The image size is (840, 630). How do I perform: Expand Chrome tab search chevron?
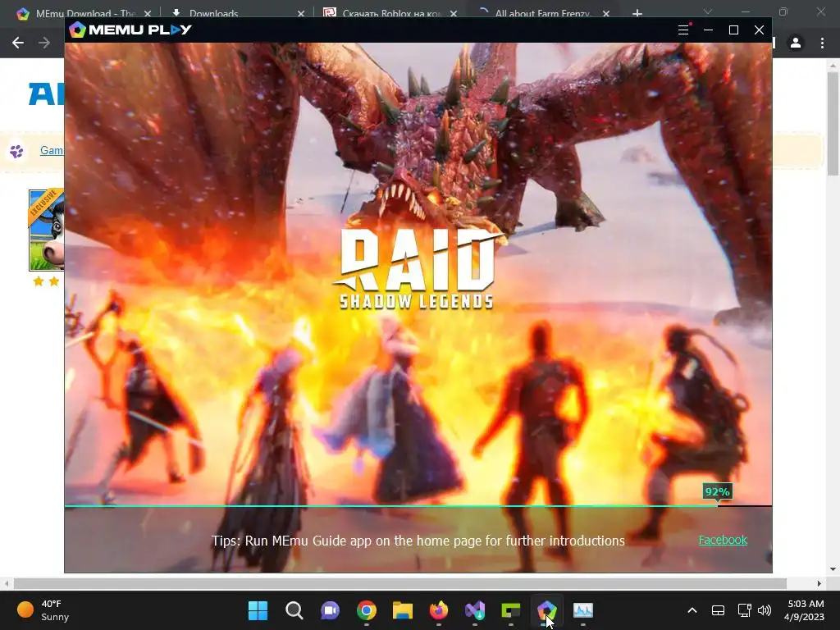pyautogui.click(x=708, y=11)
